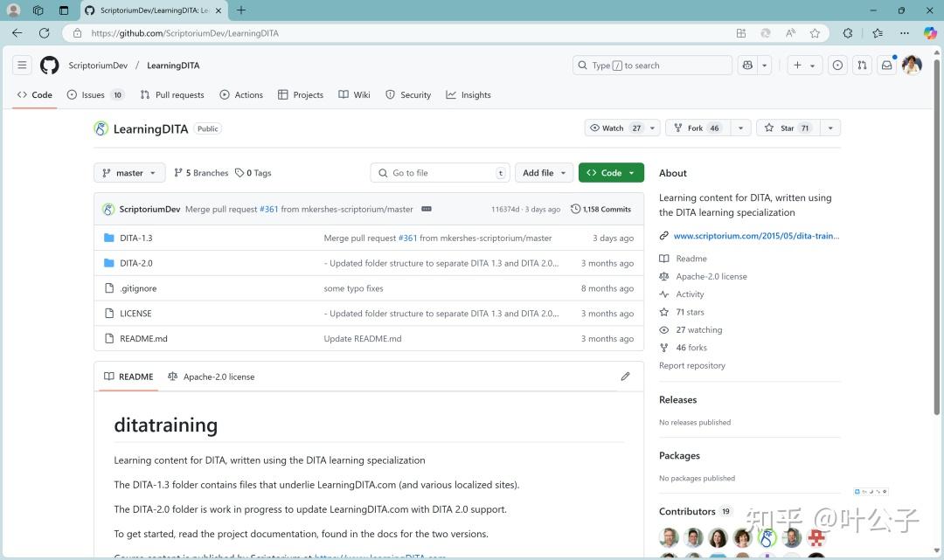Open the README.md file
Image resolution: width=944 pixels, height=560 pixels.
coord(143,339)
